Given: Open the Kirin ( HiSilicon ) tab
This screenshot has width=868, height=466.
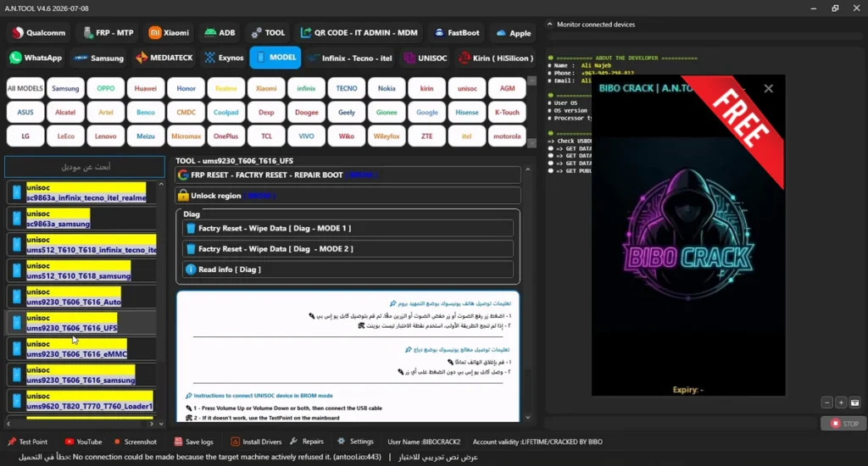Looking at the screenshot, I should tap(496, 58).
